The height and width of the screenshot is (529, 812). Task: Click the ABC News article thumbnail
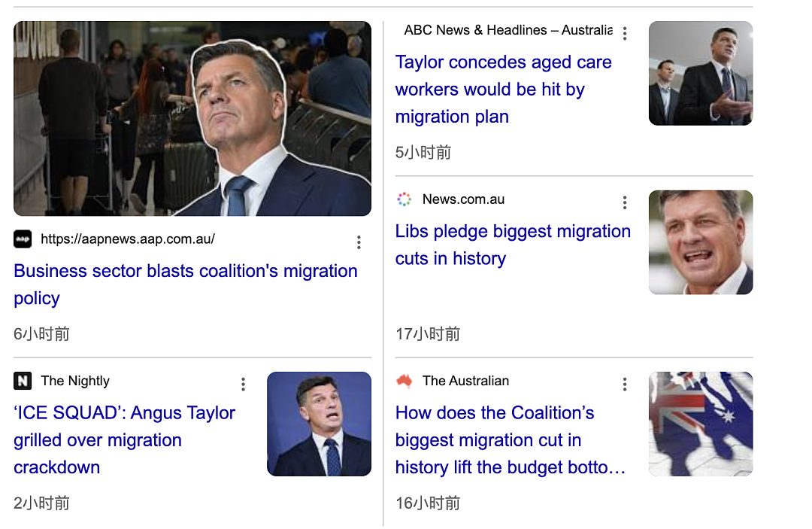[701, 73]
